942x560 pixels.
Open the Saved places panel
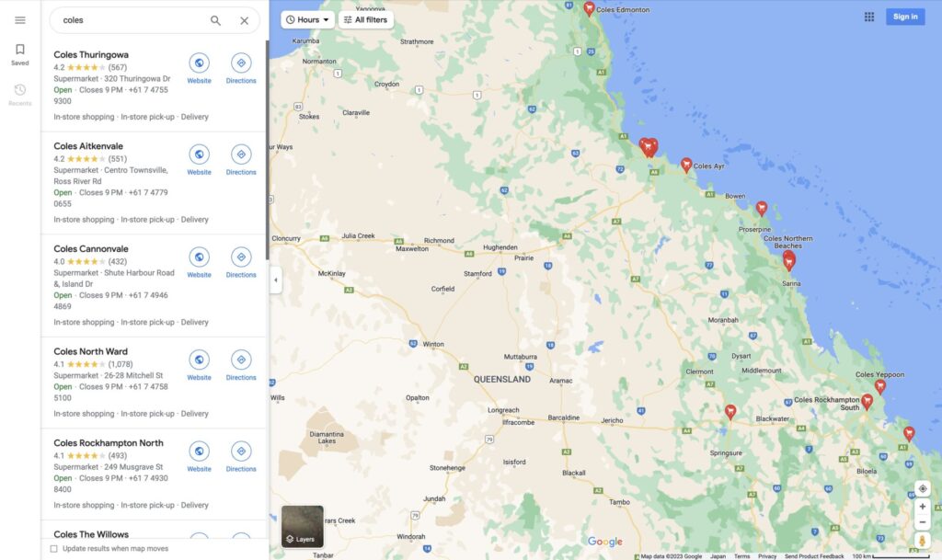point(20,54)
